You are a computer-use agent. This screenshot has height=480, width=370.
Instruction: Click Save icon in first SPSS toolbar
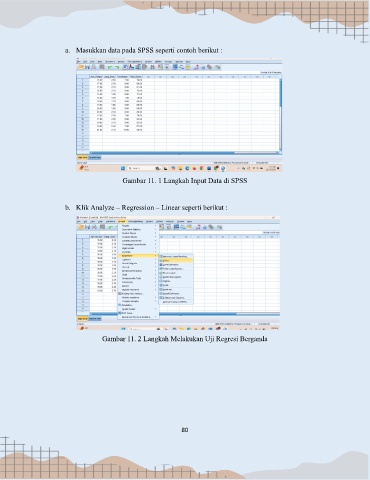87,67
